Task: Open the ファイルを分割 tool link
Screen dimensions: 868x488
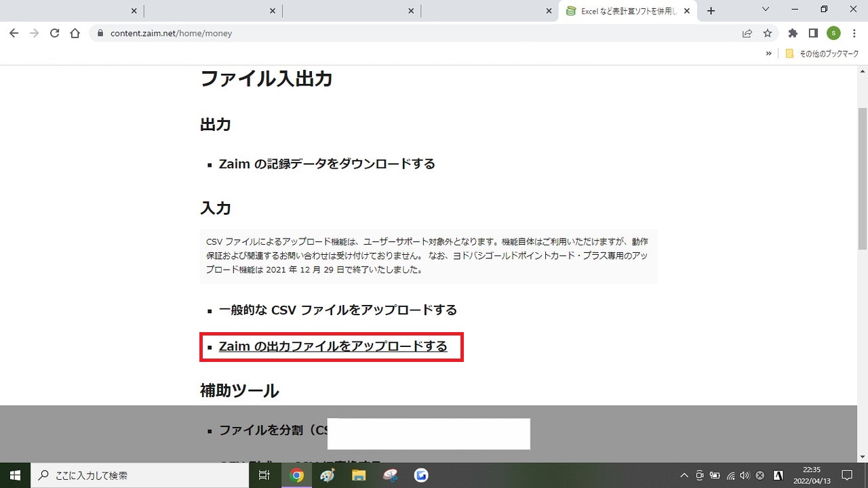Action: tap(273, 430)
